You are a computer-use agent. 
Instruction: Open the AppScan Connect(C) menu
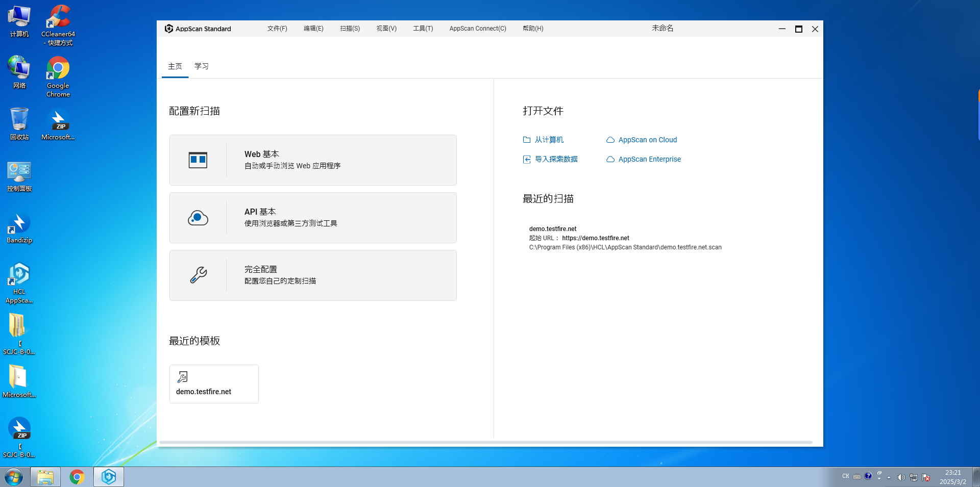tap(478, 29)
